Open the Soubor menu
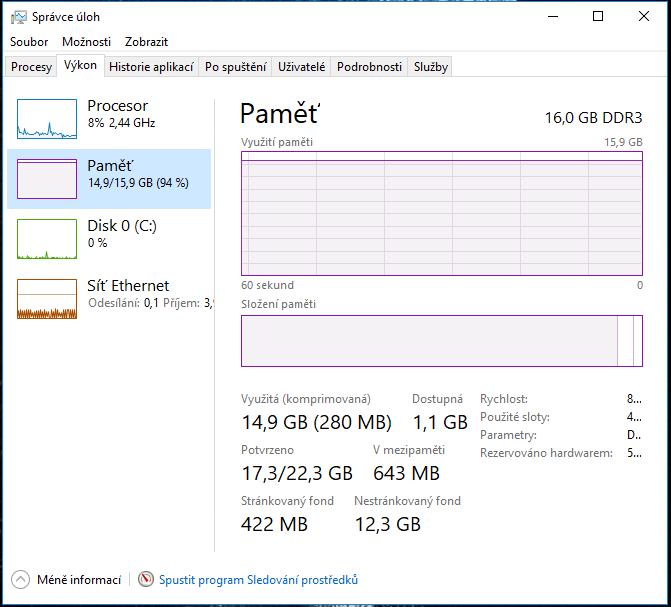The image size is (671, 607). 29,42
